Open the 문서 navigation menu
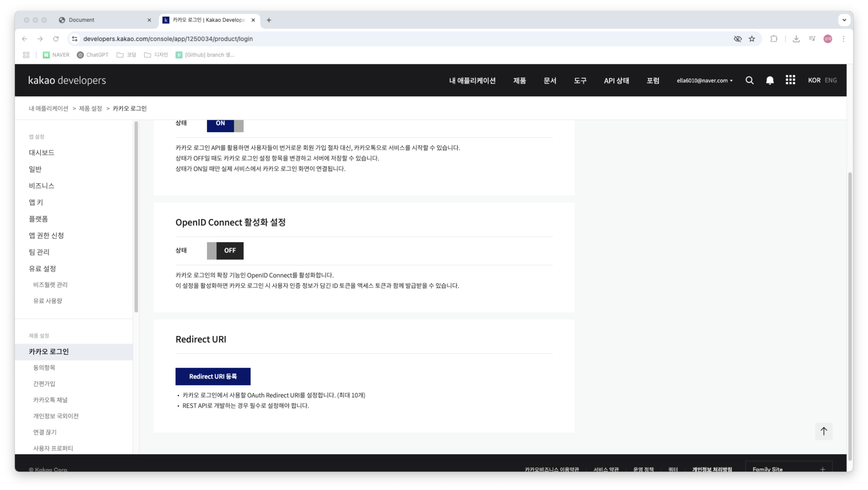The width and height of the screenshot is (868, 490). [549, 81]
